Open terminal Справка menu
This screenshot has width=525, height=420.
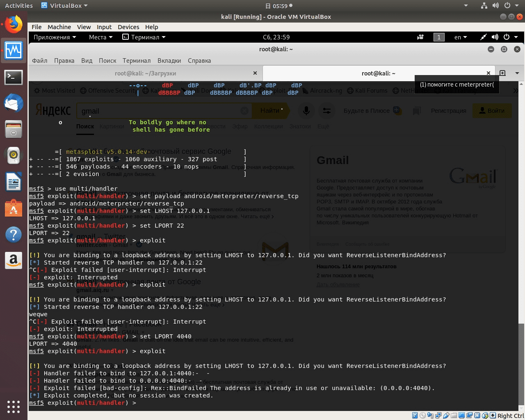click(199, 60)
